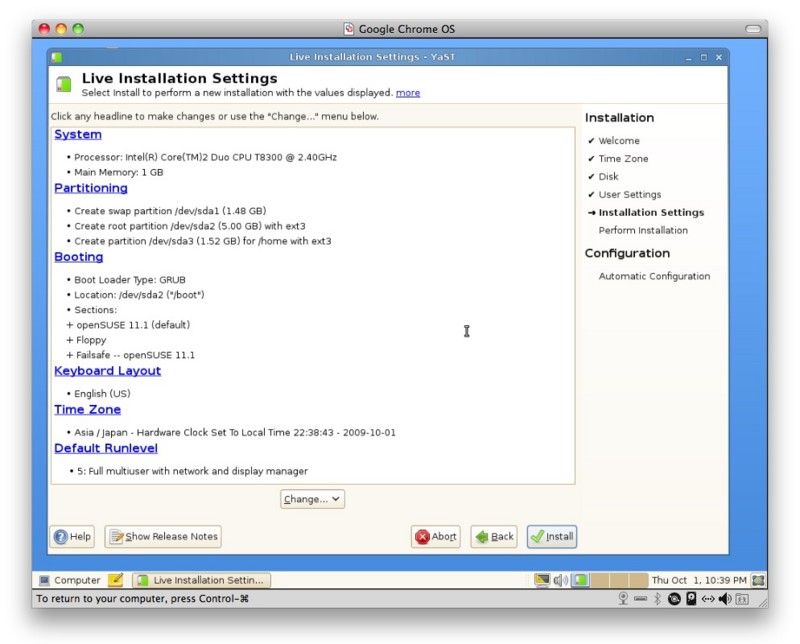Click the 'openSUSE 11.1 (default)' section entry
This screenshot has width=800, height=644.
pos(133,325)
